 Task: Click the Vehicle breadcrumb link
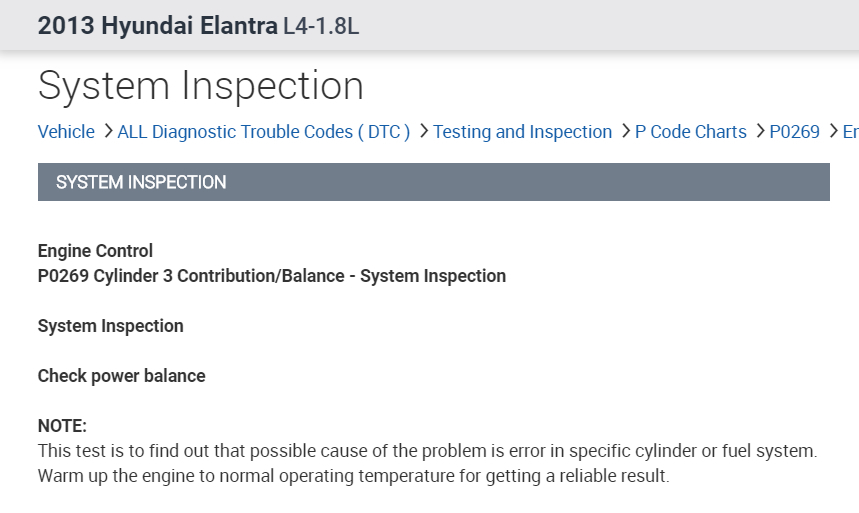tap(66, 132)
